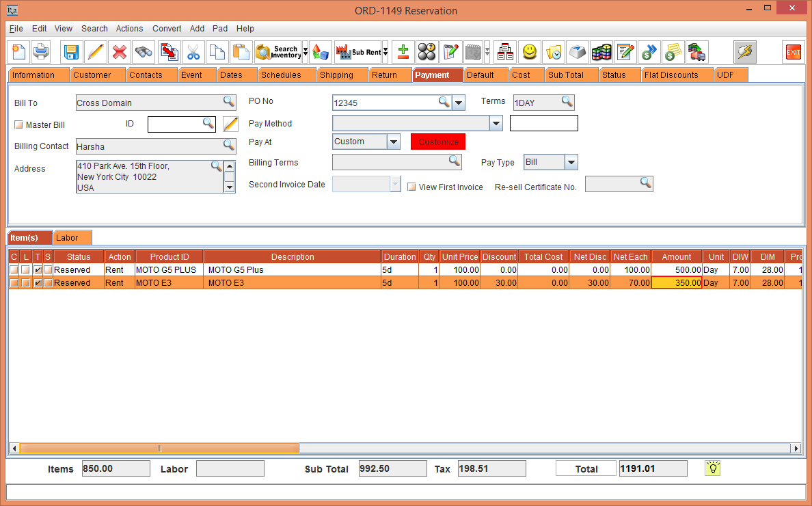This screenshot has width=812, height=506.
Task: Enable the Master Bill checkbox
Action: click(x=19, y=125)
